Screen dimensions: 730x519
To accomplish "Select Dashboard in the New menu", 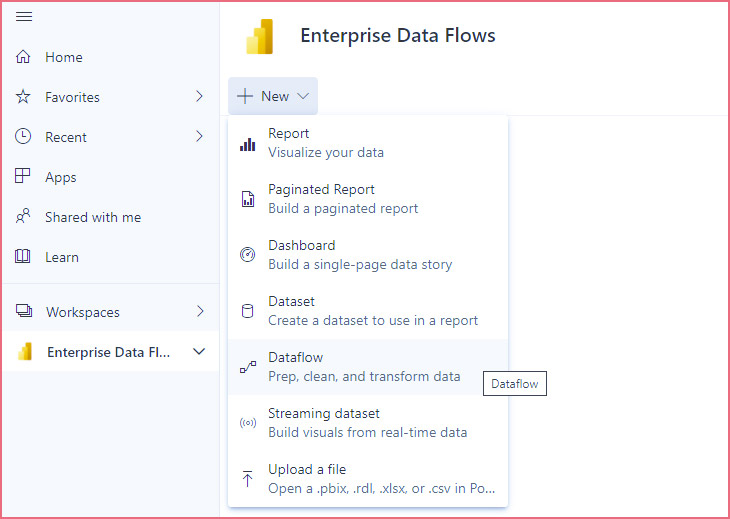I will click(x=368, y=255).
